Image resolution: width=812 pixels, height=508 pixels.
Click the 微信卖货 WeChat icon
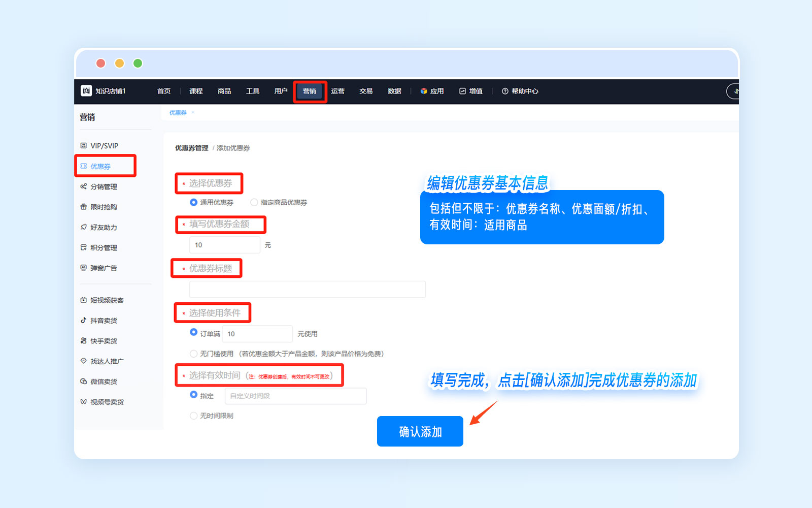pos(84,382)
